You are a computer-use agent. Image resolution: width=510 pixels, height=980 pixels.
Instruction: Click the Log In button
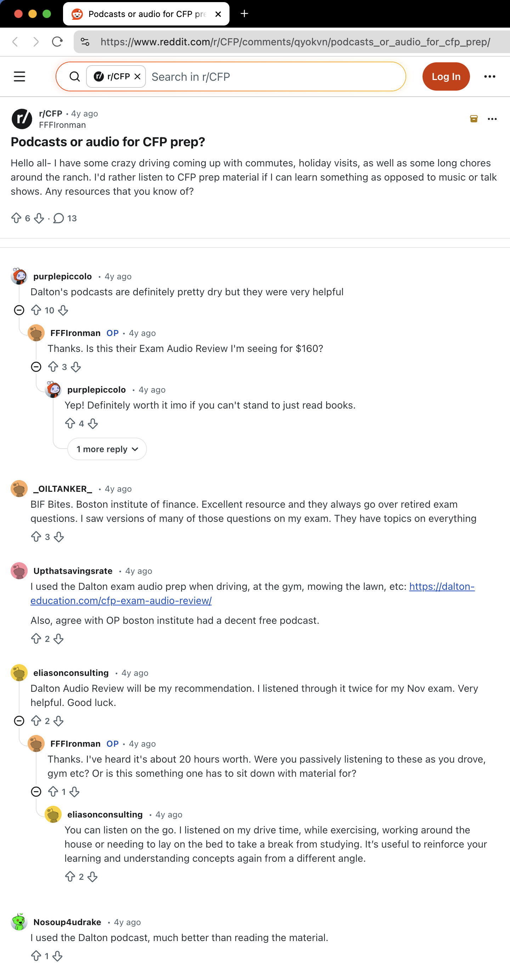click(x=446, y=76)
